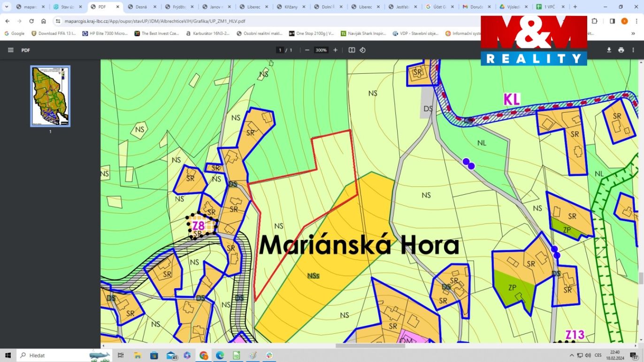Screen dimensions: 644x362
Task: Print the PDF document
Action: pos(621,50)
